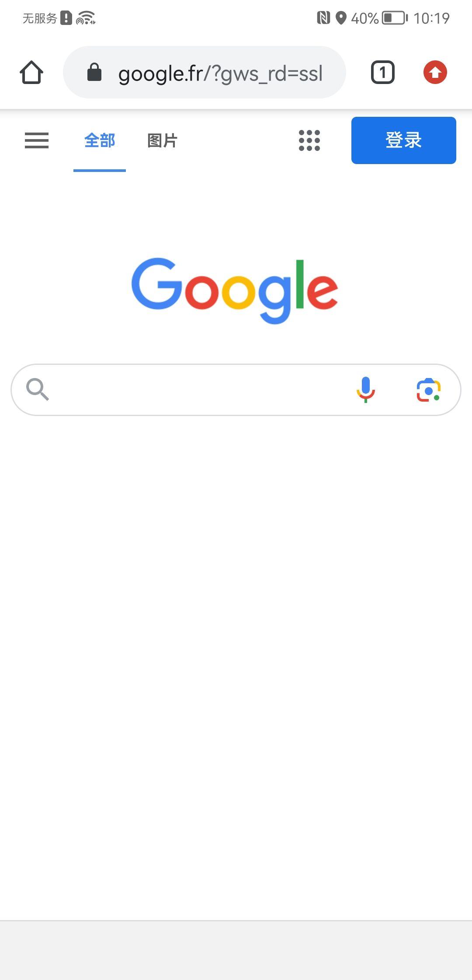Select the google.fr address bar text
The image size is (472, 980).
pos(220,73)
